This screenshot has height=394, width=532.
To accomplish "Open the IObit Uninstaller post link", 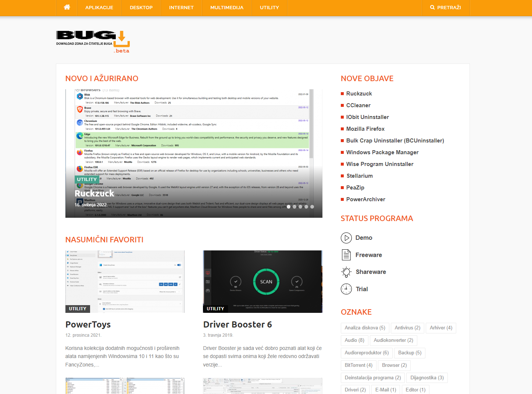I will [x=368, y=117].
